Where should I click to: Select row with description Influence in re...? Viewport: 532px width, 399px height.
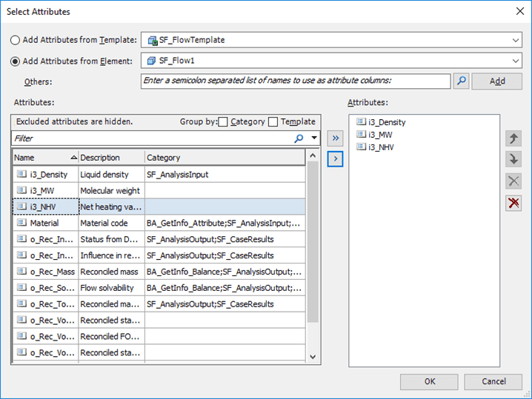159,255
